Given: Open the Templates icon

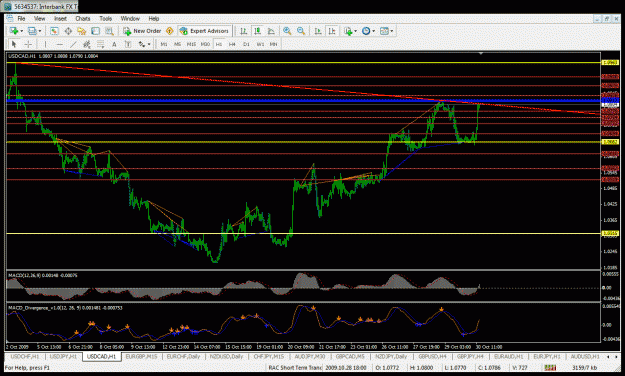Looking at the screenshot, I should (x=384, y=31).
